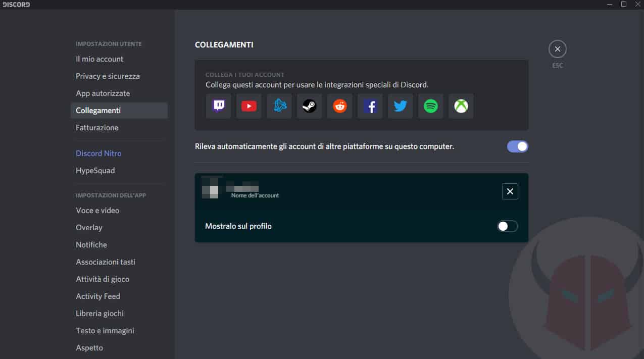Open Attività di gioco settings
The image size is (644, 359).
click(119, 279)
